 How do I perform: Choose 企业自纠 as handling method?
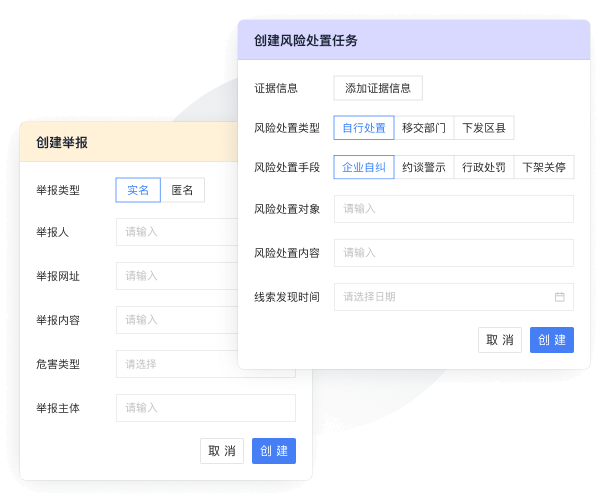point(364,167)
